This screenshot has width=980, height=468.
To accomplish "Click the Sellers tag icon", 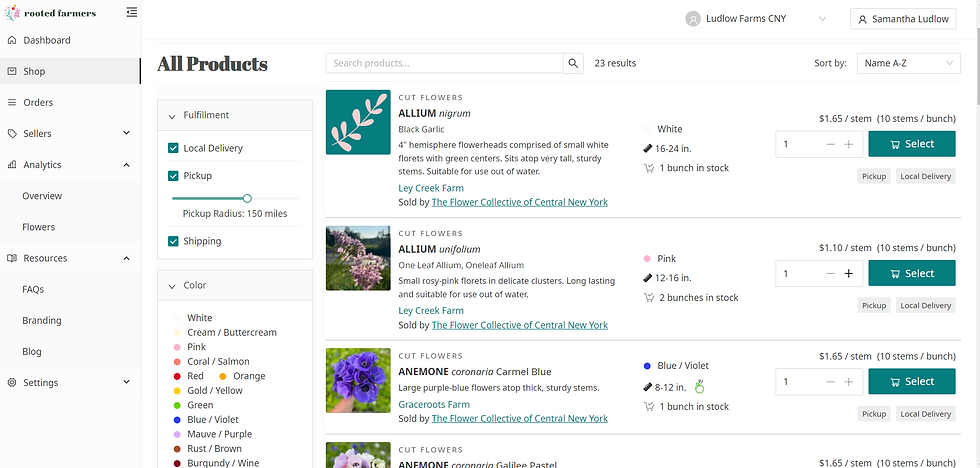I will tap(12, 134).
